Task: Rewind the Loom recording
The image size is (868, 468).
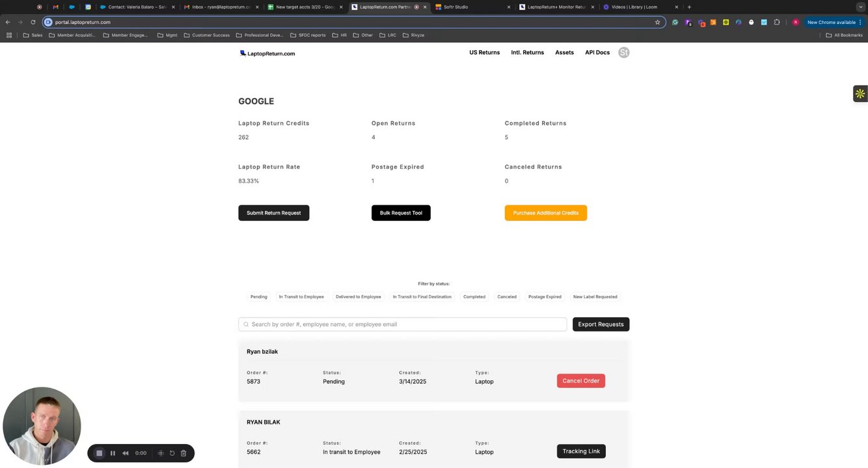Action: 126,453
